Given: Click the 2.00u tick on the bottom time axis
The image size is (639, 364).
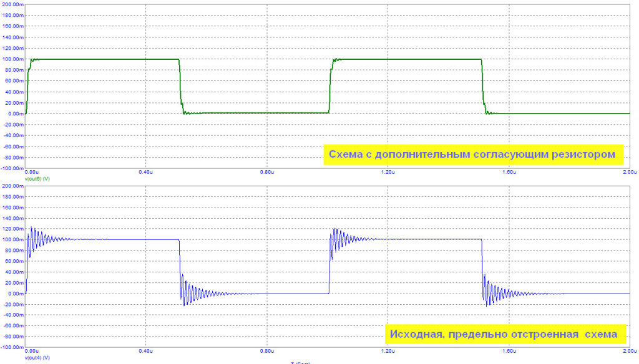Looking at the screenshot, I should tap(629, 353).
